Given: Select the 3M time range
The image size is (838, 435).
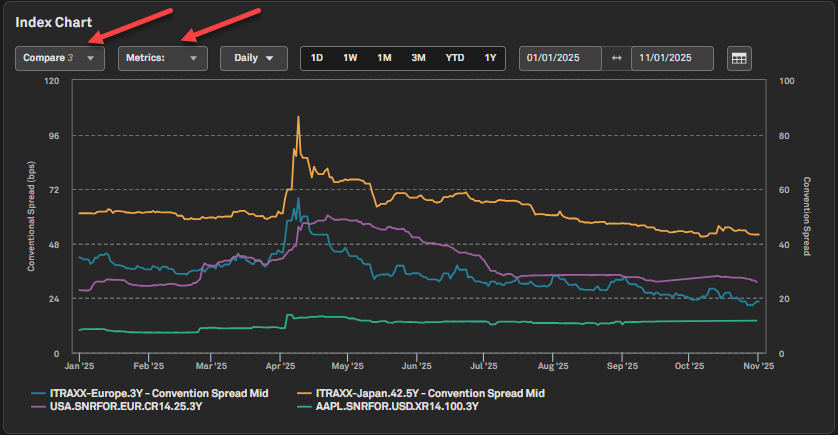Looking at the screenshot, I should pyautogui.click(x=418, y=58).
